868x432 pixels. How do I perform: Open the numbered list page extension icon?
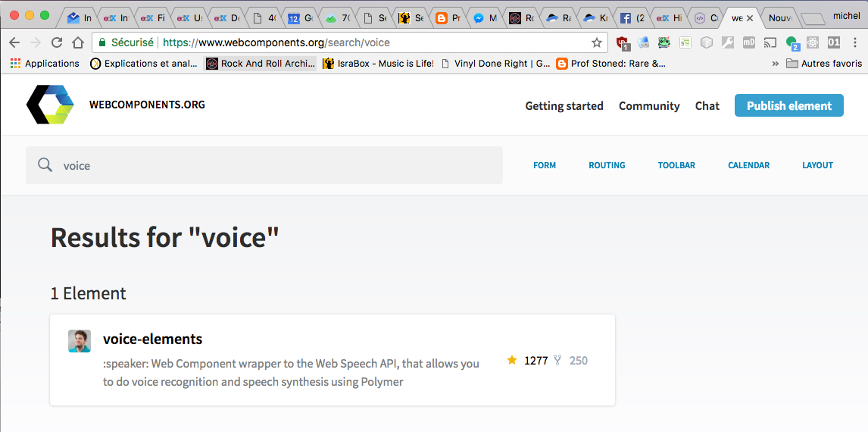click(685, 42)
